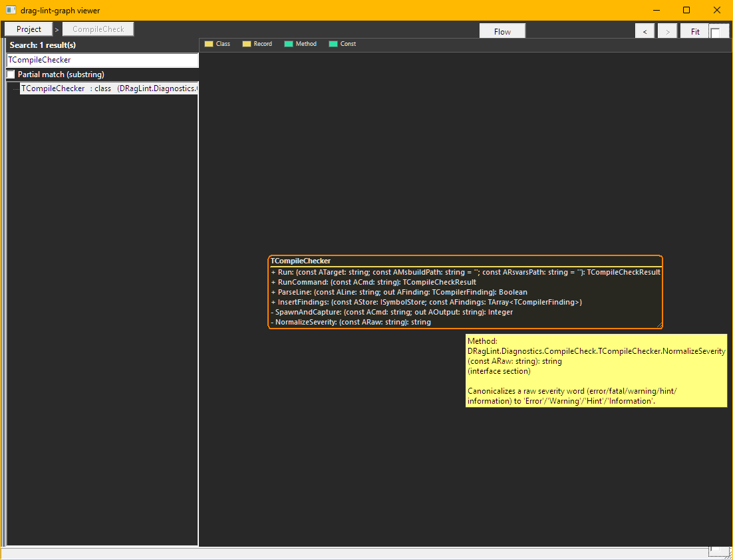Click the Search: 1 result(s) label
The image size is (733, 560).
click(x=43, y=45)
